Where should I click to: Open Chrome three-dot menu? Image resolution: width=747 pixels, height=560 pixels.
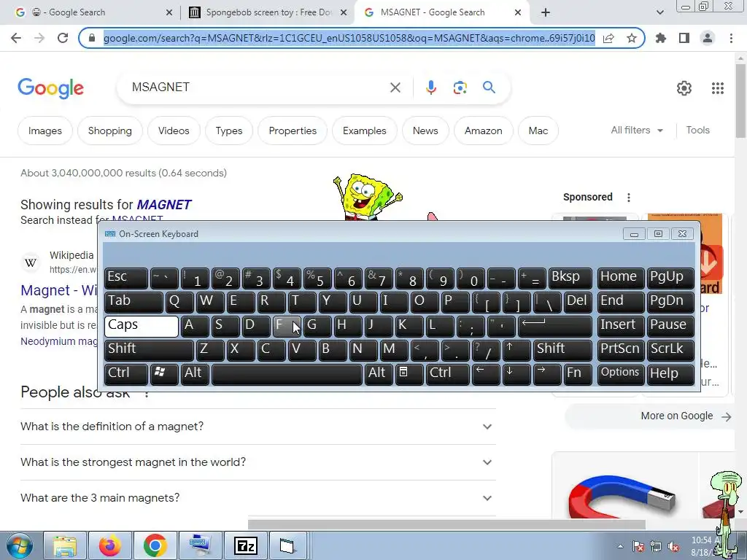pos(731,38)
